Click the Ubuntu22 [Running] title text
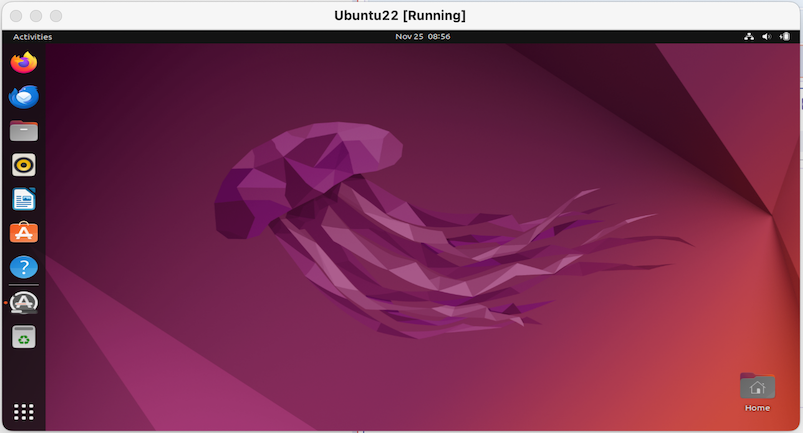The width and height of the screenshot is (803, 433). (400, 15)
